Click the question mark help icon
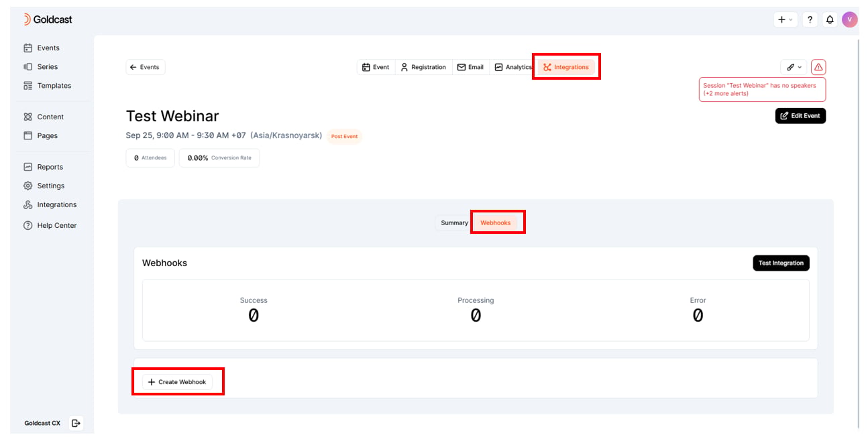This screenshot has width=868, height=437. coord(810,19)
